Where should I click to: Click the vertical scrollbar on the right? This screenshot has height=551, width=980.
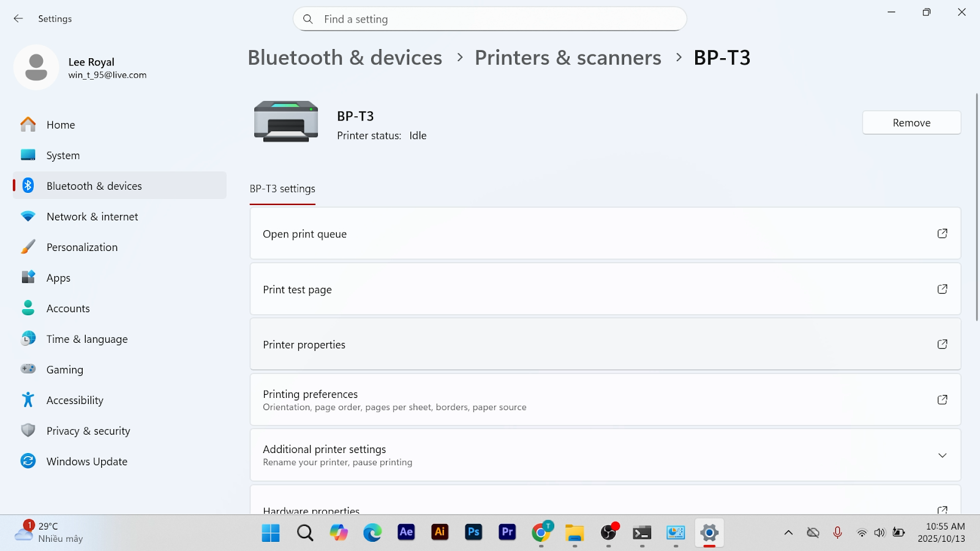(976, 207)
